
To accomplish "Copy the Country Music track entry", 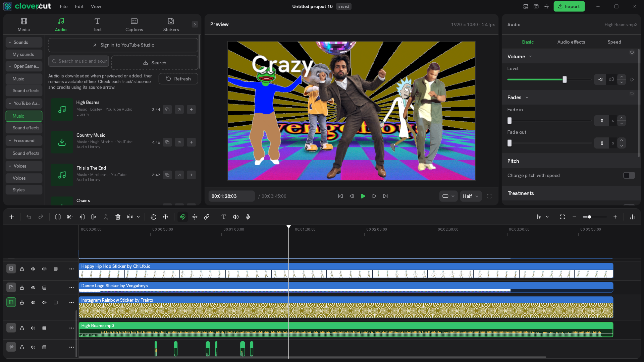I will coord(167,142).
